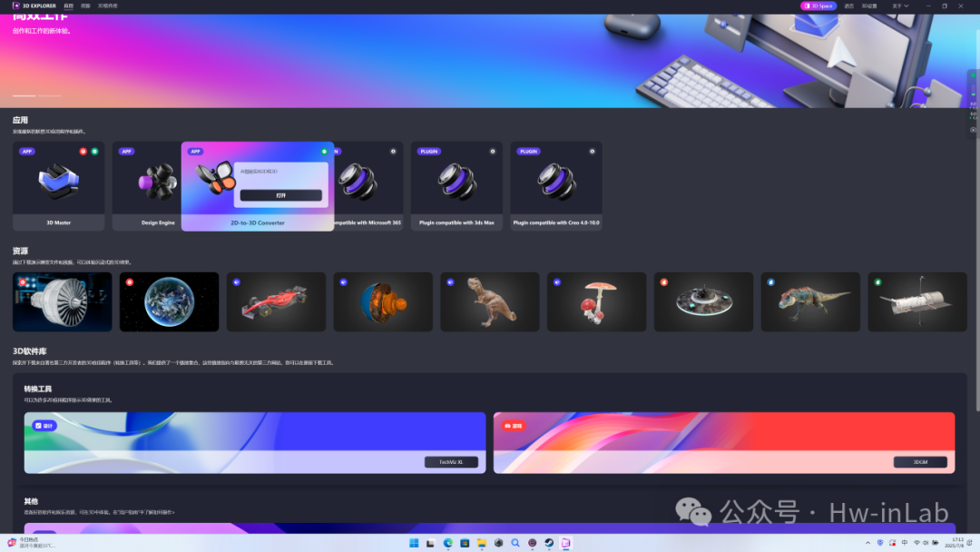Expand the 关于 dropdown
The width and height of the screenshot is (980, 552).
pyautogui.click(x=900, y=5)
